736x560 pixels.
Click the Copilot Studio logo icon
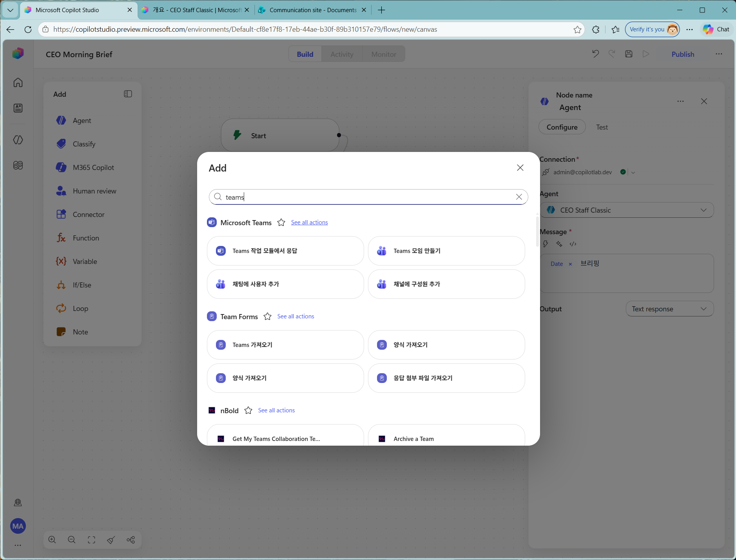[x=18, y=54]
